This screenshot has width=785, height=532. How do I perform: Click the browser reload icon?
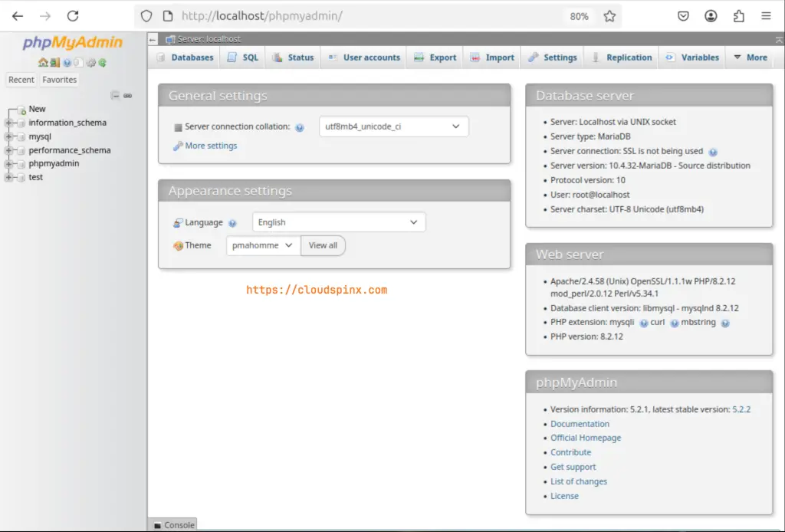pyautogui.click(x=73, y=15)
